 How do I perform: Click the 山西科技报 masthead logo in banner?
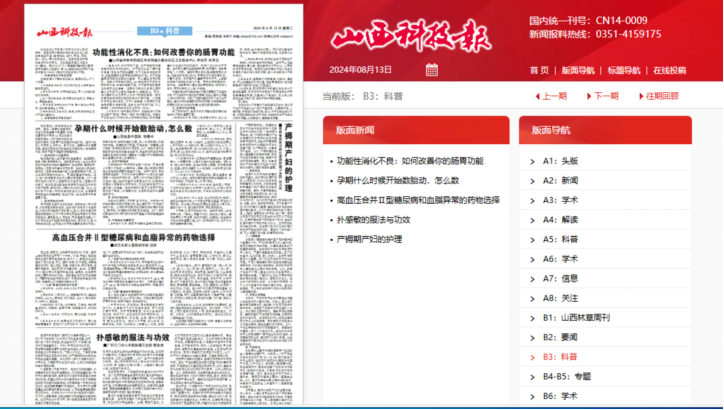(411, 35)
